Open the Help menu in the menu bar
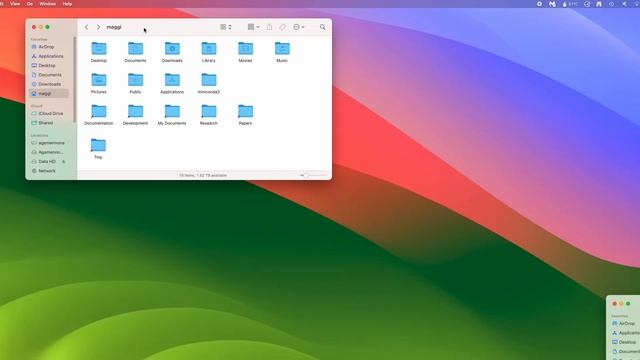 (x=67, y=4)
